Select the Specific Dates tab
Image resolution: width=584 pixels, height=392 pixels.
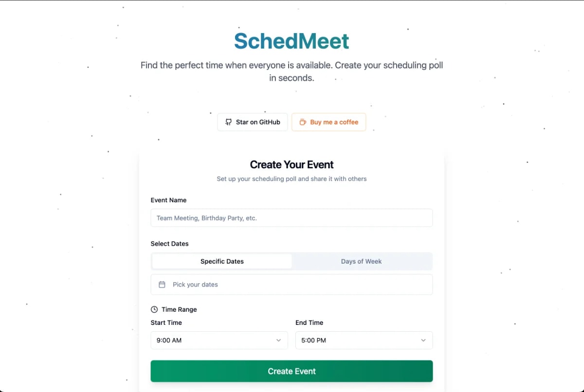(221, 261)
